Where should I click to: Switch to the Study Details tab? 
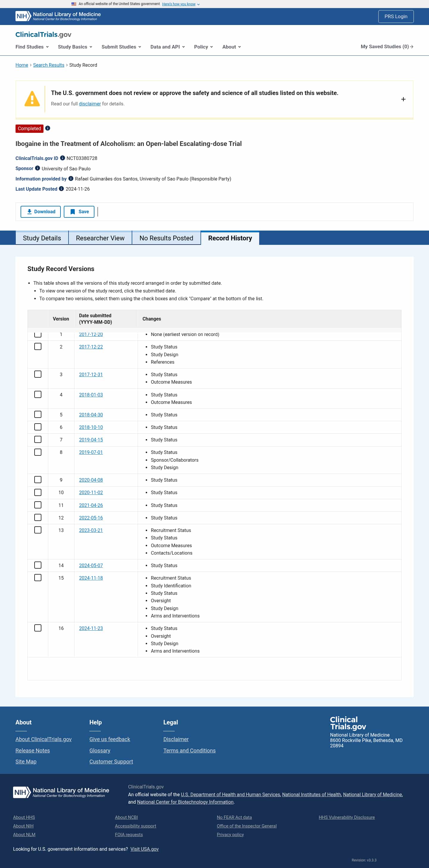(x=42, y=238)
